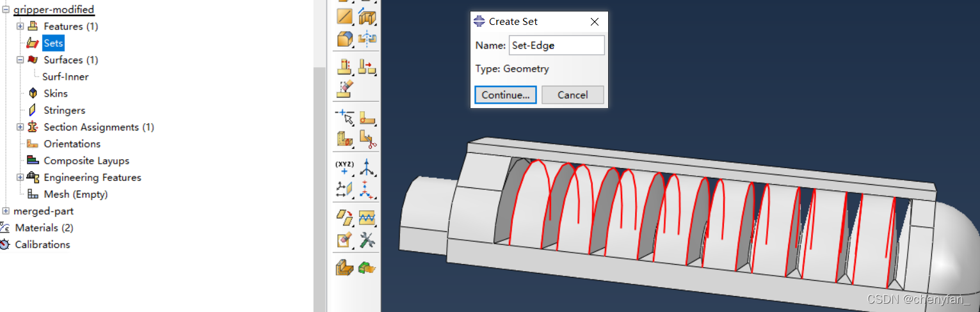Expand the Section Assignments (1) node
The image size is (980, 312).
(x=20, y=127)
